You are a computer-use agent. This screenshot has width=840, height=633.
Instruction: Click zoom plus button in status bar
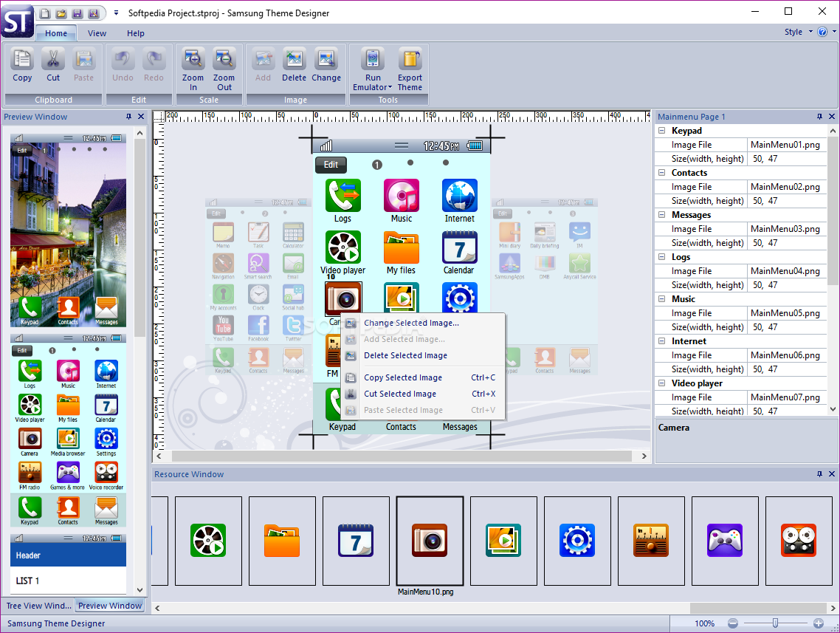point(818,623)
